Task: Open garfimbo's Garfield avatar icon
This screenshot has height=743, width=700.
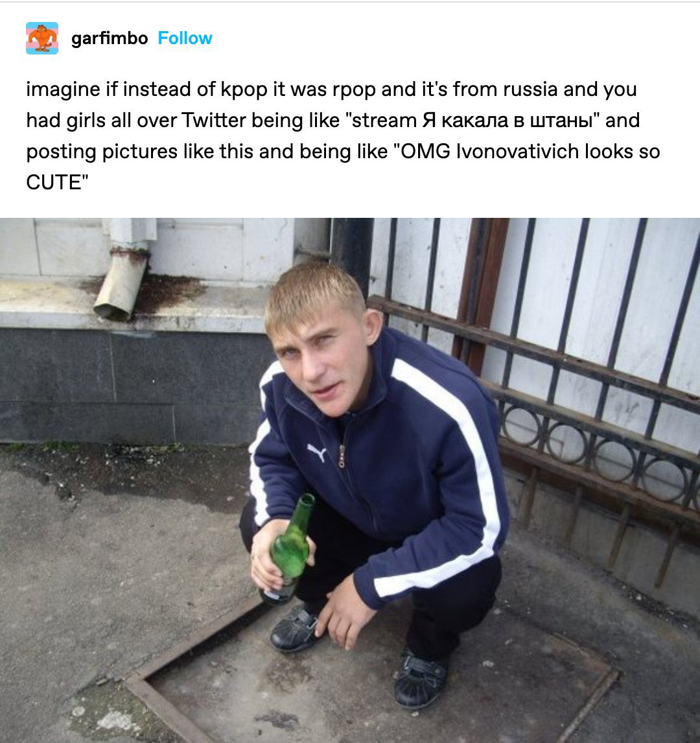Action: point(42,38)
